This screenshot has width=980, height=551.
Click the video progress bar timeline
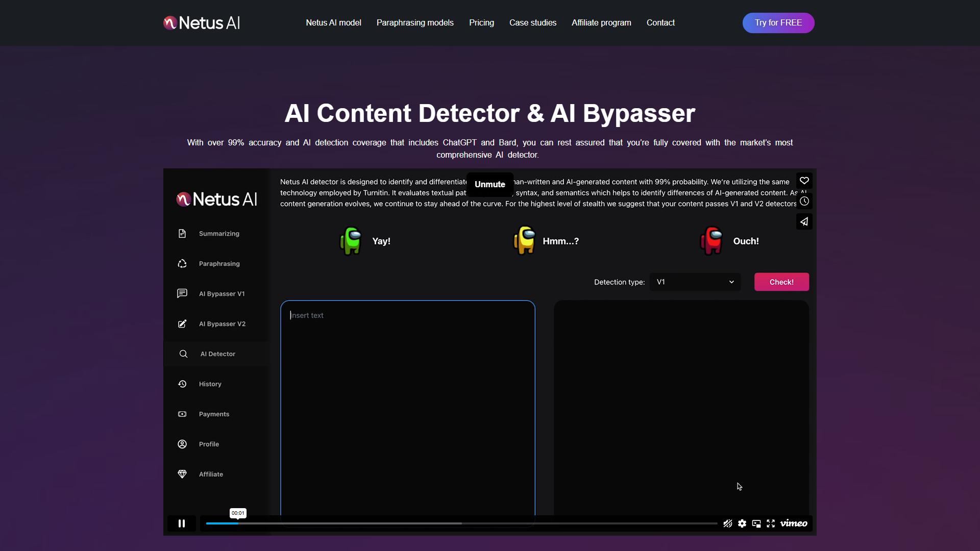(x=459, y=523)
